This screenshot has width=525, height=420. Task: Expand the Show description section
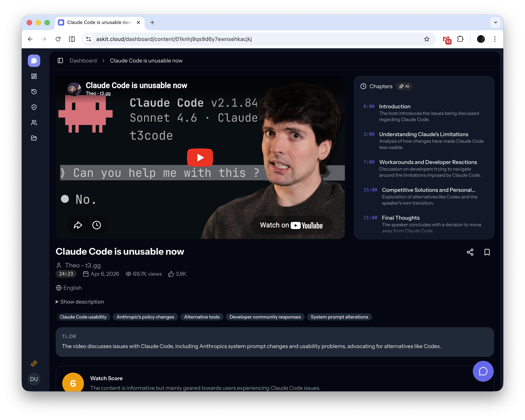pos(80,302)
